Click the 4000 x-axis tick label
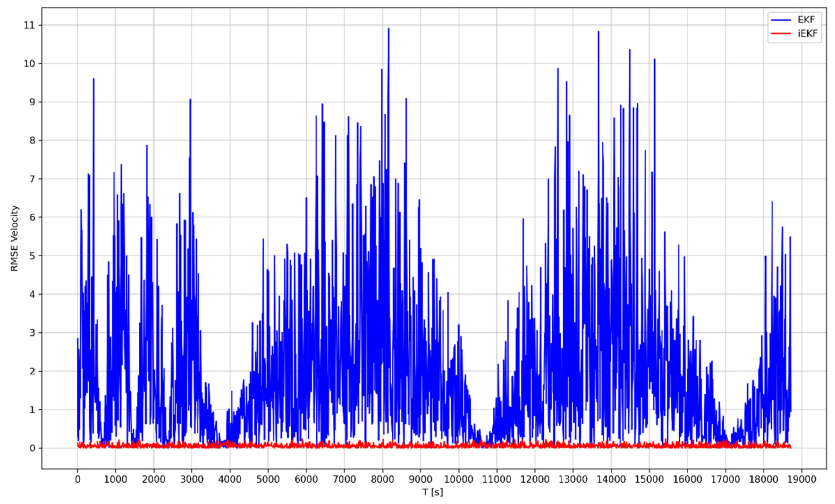The height and width of the screenshot is (504, 835). click(x=230, y=479)
